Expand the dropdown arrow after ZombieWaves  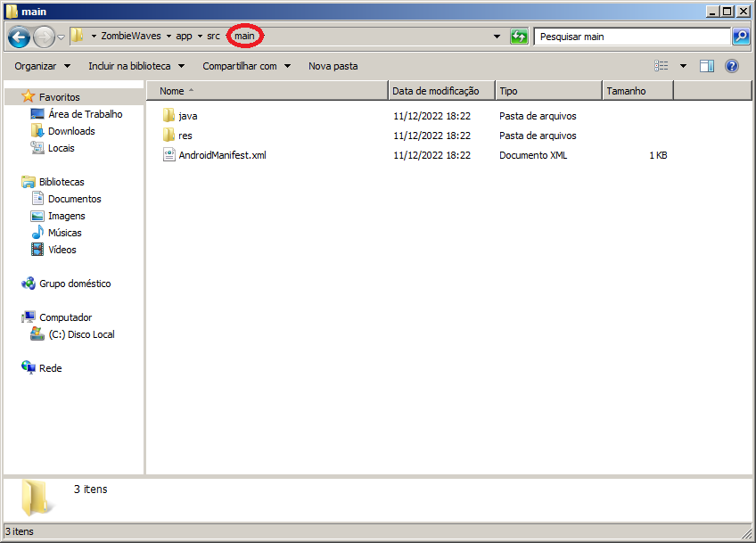(168, 37)
